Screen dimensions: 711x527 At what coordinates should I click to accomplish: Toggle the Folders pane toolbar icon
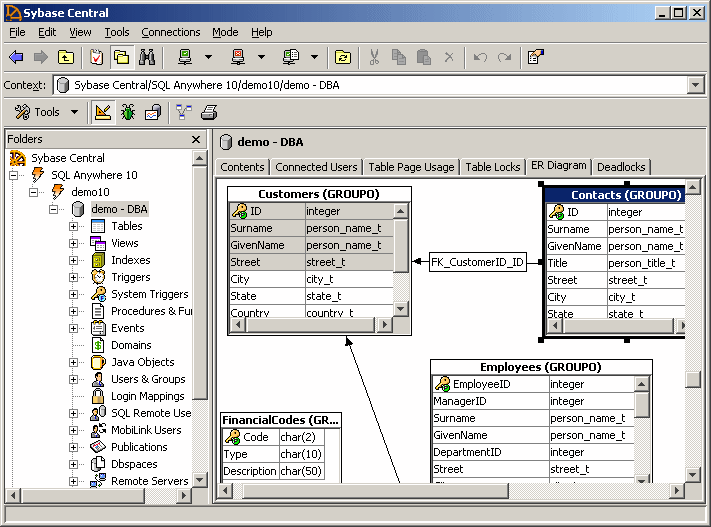point(122,57)
